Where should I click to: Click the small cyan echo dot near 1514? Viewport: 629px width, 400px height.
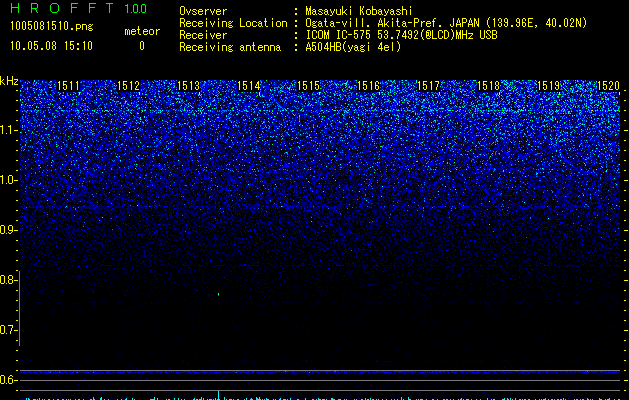219,294
